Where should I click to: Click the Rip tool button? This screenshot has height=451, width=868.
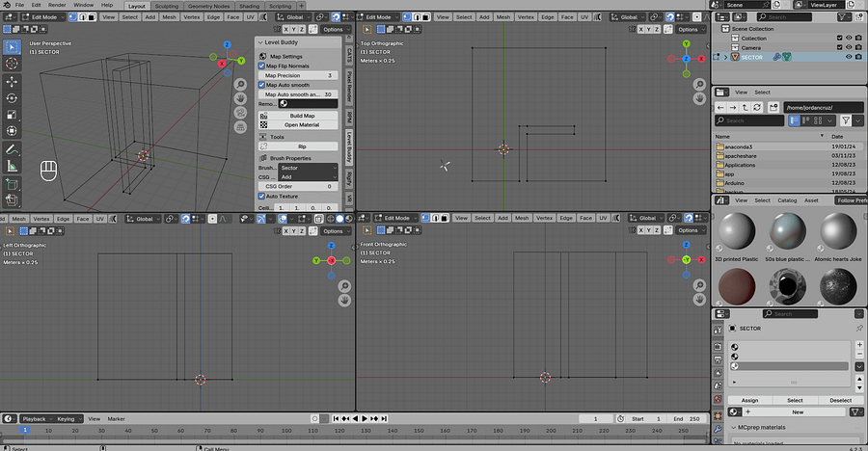tap(298, 146)
